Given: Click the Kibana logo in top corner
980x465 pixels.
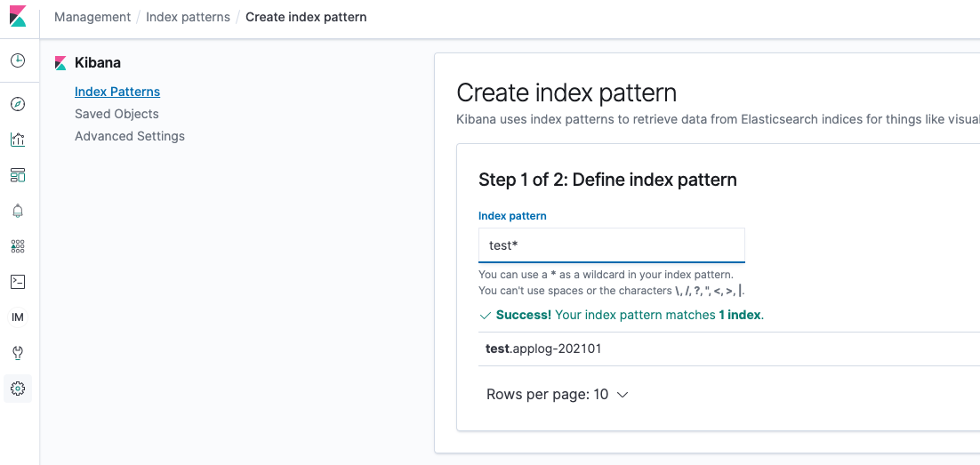Looking at the screenshot, I should click(18, 18).
